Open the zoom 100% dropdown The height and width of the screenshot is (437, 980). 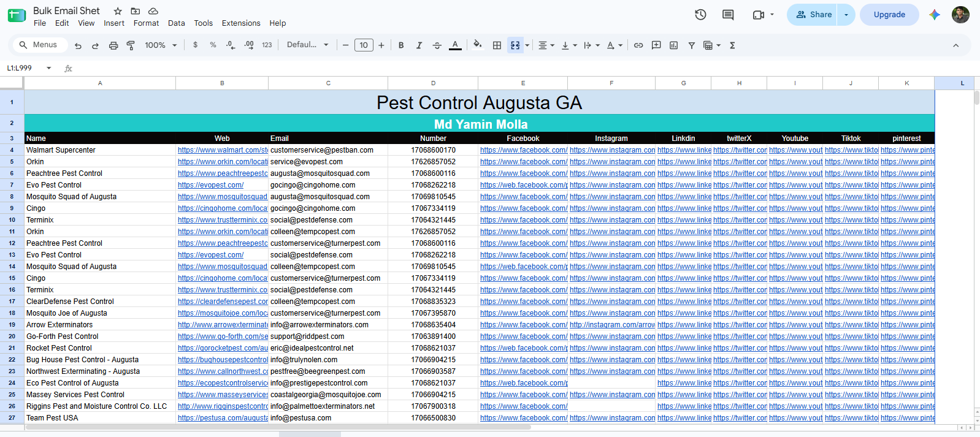coord(161,45)
